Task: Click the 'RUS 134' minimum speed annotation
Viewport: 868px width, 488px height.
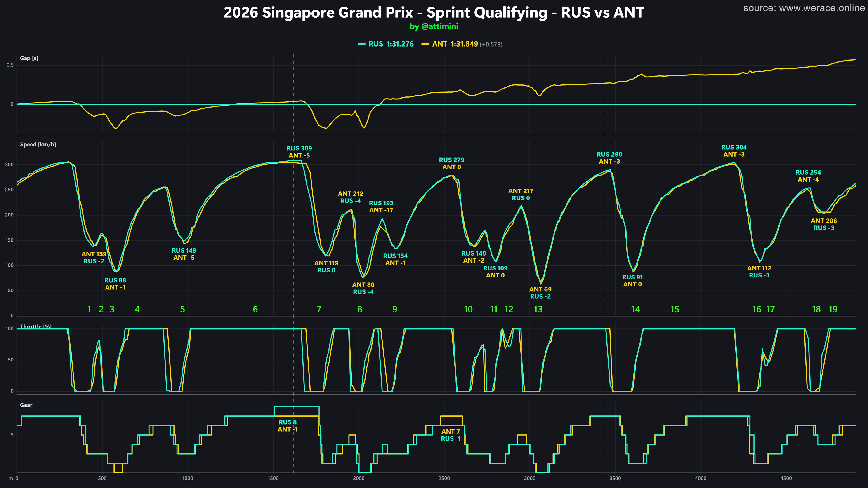Action: click(x=395, y=256)
